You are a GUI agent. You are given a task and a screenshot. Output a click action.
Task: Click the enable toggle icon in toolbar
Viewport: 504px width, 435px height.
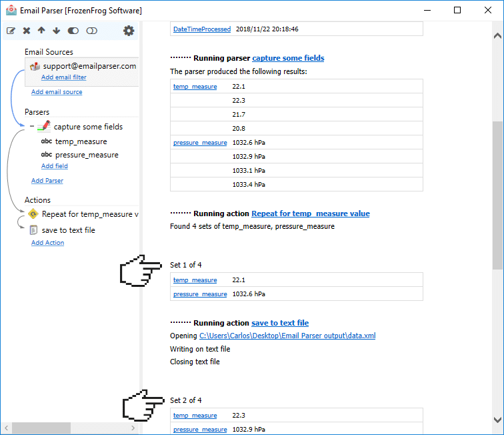click(x=73, y=31)
